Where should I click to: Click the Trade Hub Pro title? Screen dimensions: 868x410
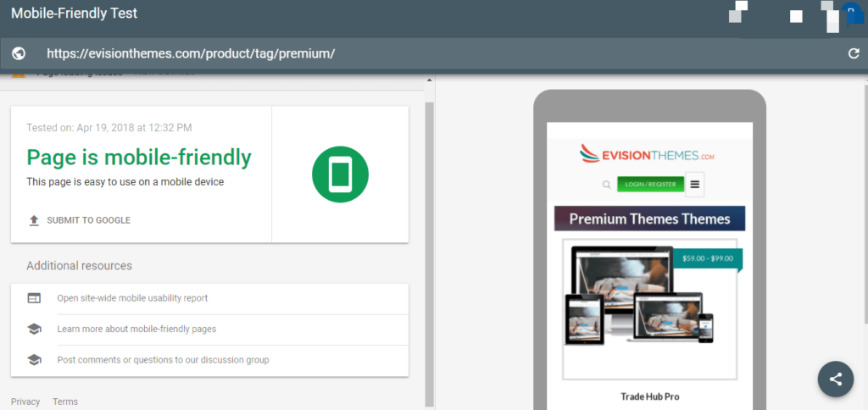650,396
